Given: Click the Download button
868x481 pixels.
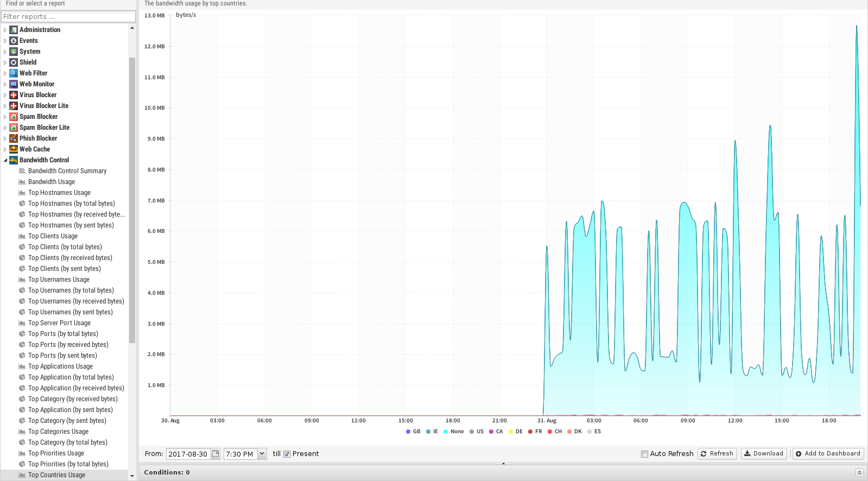Looking at the screenshot, I should pos(763,454).
